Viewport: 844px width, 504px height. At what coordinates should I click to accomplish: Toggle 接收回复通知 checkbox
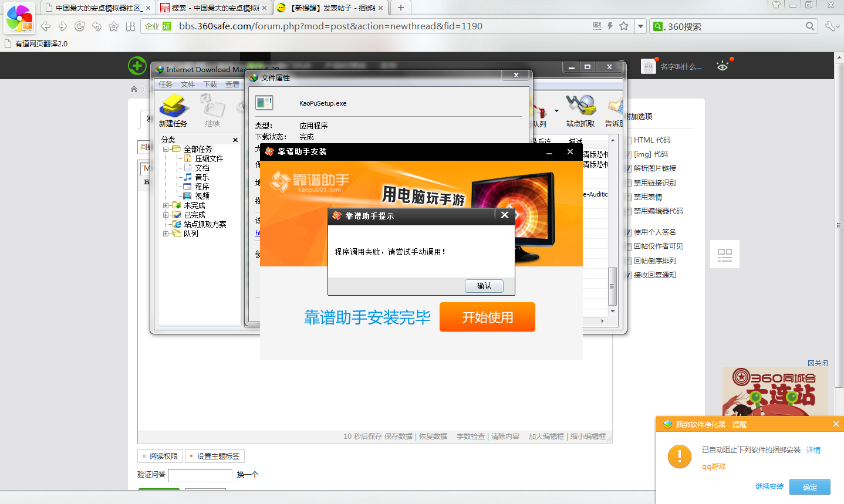click(x=629, y=275)
